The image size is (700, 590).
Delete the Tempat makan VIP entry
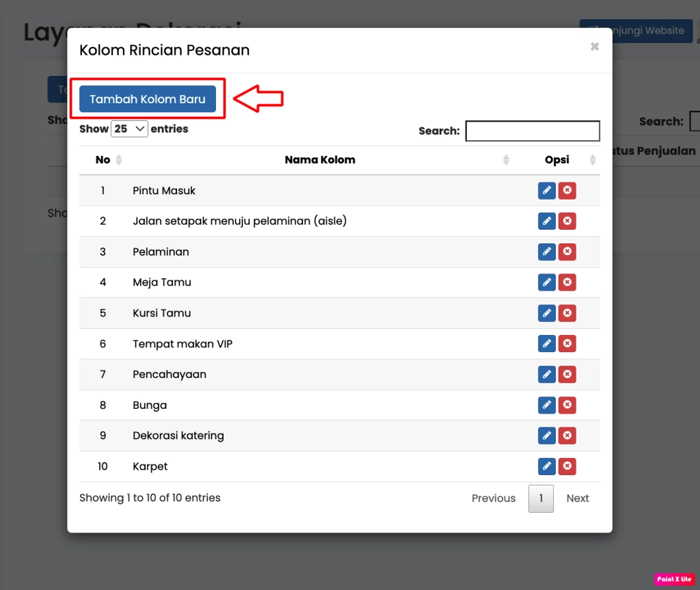567,344
